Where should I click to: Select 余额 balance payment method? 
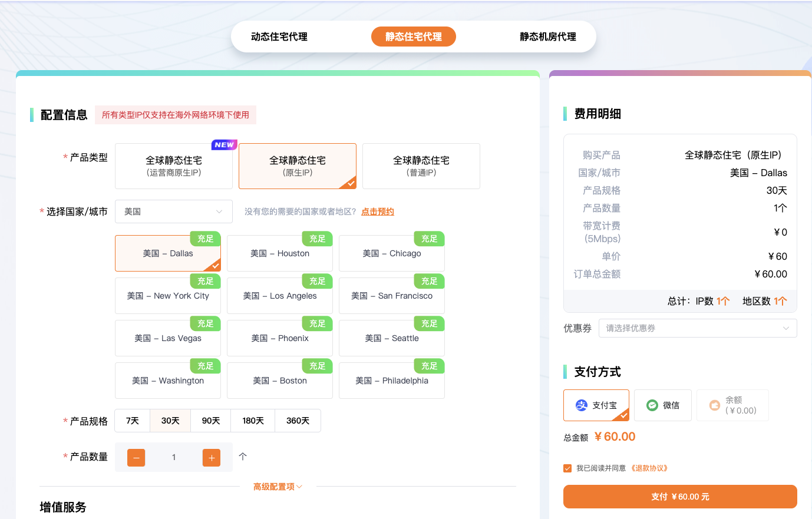point(732,405)
